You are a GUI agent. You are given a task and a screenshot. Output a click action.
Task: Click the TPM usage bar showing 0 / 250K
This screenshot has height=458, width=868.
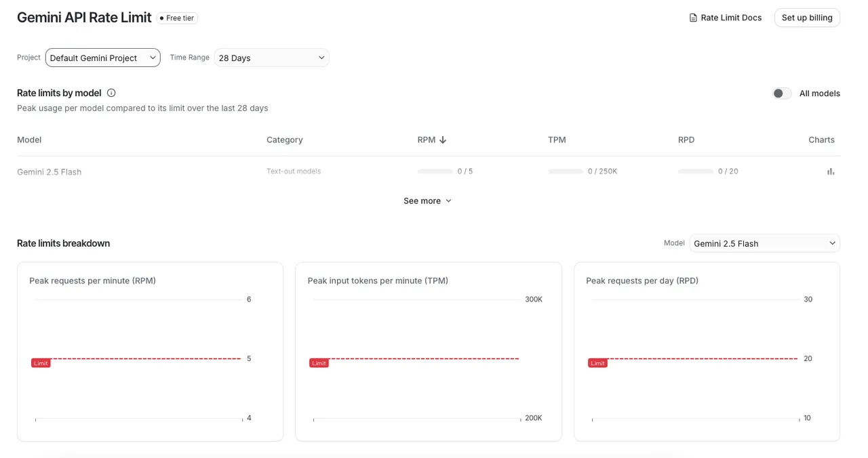[566, 171]
